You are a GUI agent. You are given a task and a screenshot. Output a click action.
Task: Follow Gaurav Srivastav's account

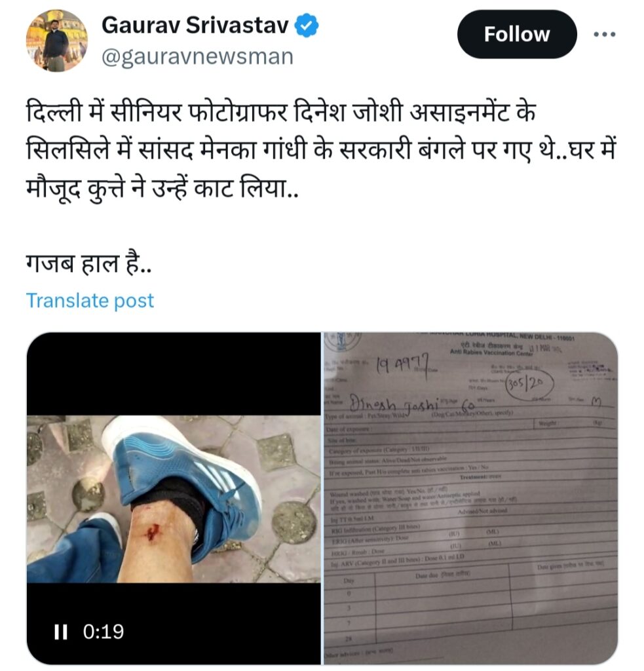click(516, 34)
